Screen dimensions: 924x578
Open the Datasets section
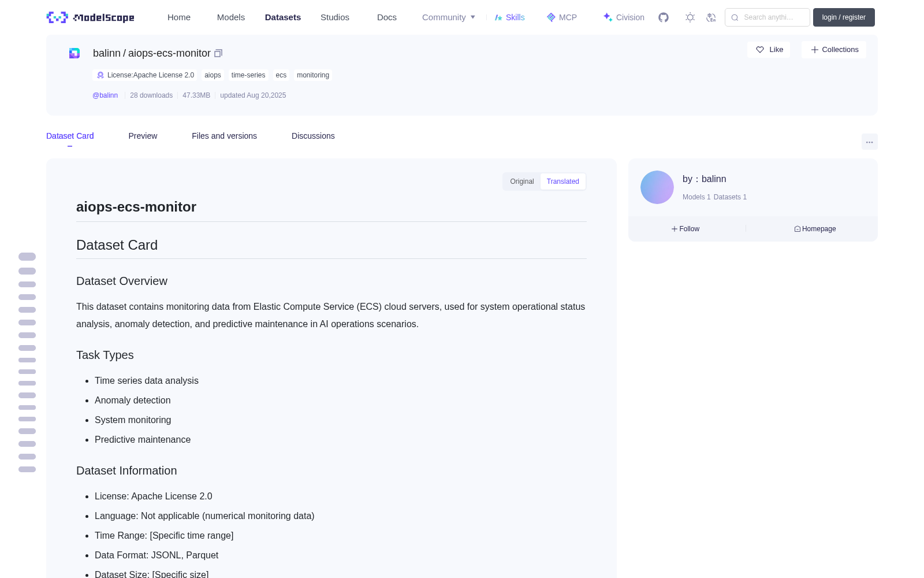tap(283, 17)
